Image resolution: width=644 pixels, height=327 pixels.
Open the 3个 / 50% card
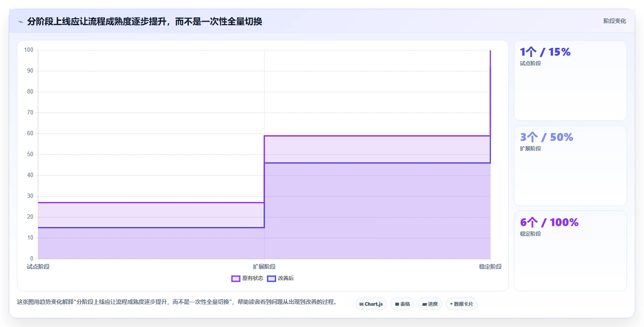(570, 166)
